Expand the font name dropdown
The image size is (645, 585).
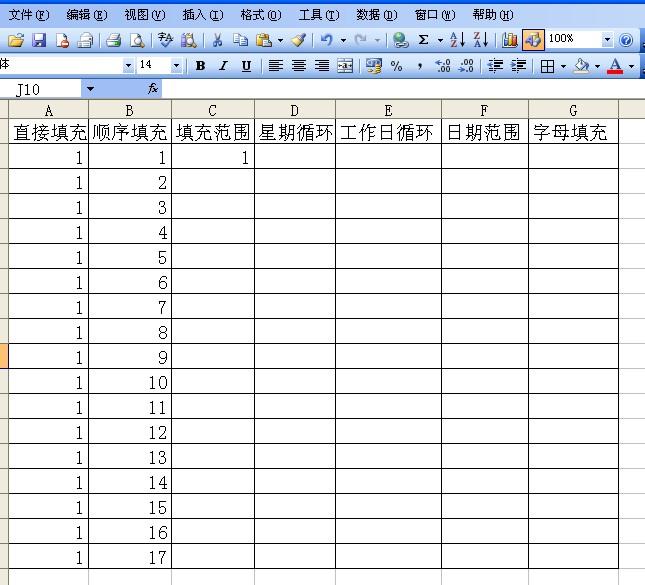128,65
